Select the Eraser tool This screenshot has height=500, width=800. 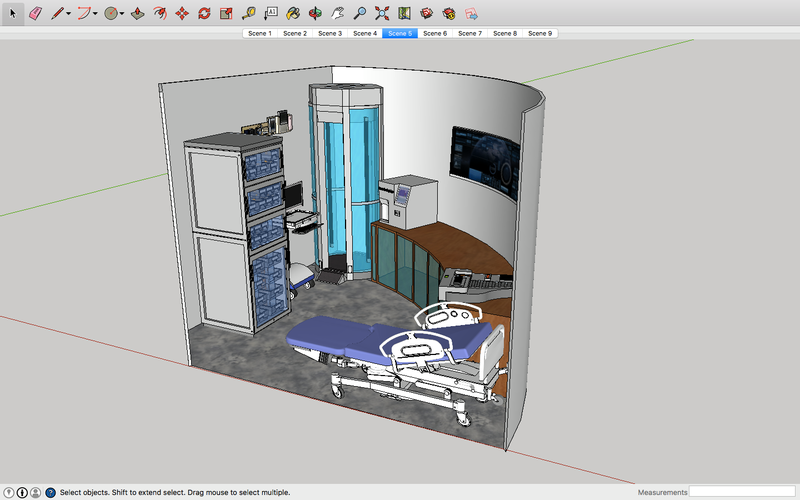point(35,14)
